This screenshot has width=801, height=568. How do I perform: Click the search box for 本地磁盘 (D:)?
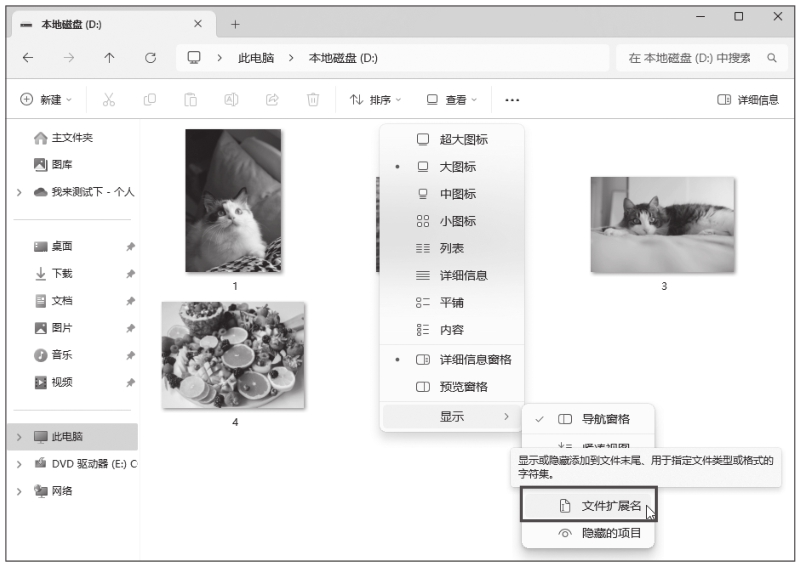click(703, 58)
